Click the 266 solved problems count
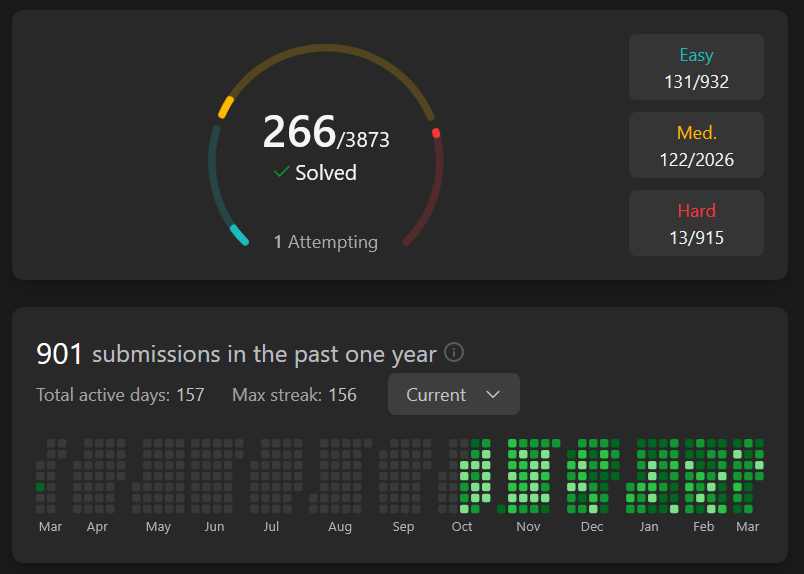 299,132
